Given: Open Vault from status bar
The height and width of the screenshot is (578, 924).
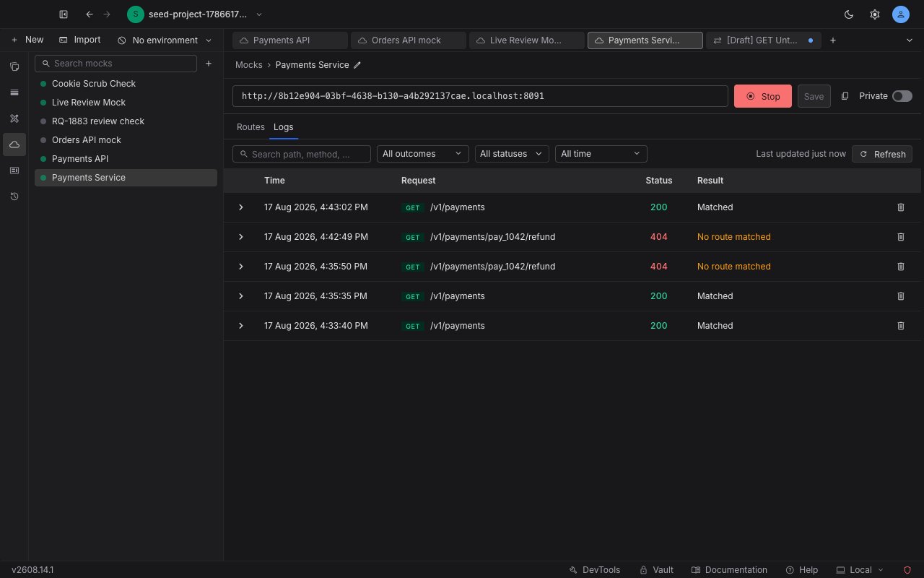Looking at the screenshot, I should [657, 570].
